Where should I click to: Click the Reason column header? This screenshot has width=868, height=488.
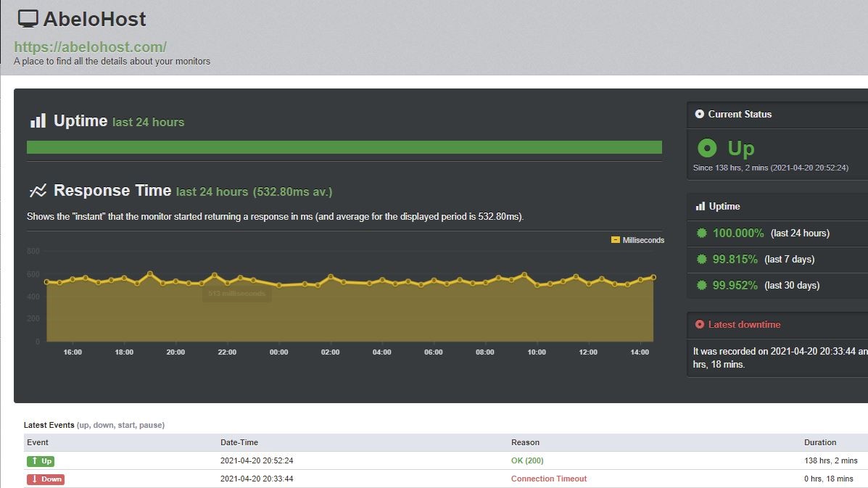point(525,442)
